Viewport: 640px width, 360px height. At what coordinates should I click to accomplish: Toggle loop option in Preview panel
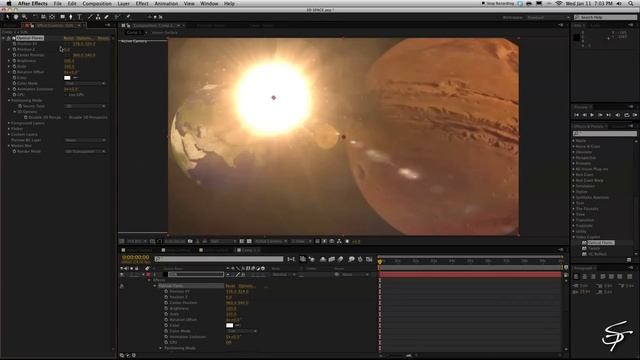point(627,115)
